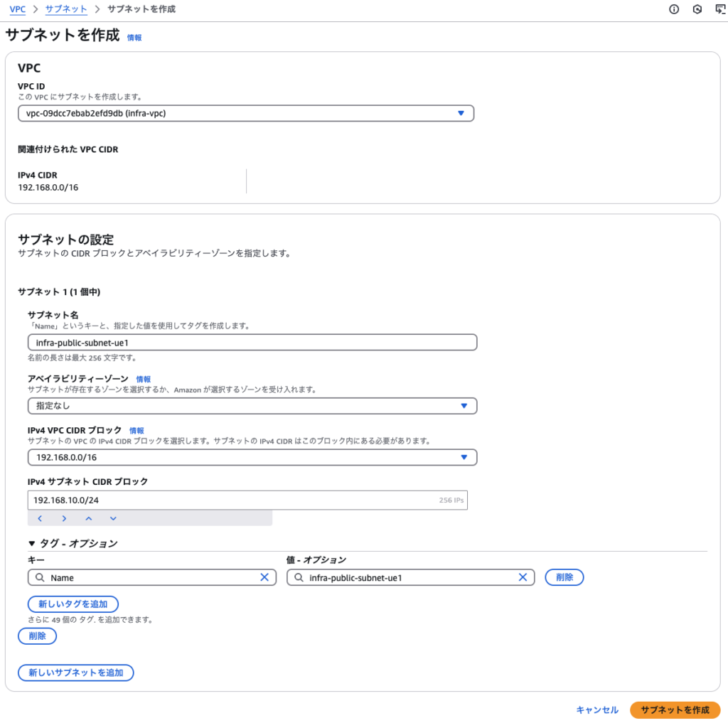Go to VPC breadcrumb link
Screen dimensions: 728x723
pyautogui.click(x=17, y=9)
